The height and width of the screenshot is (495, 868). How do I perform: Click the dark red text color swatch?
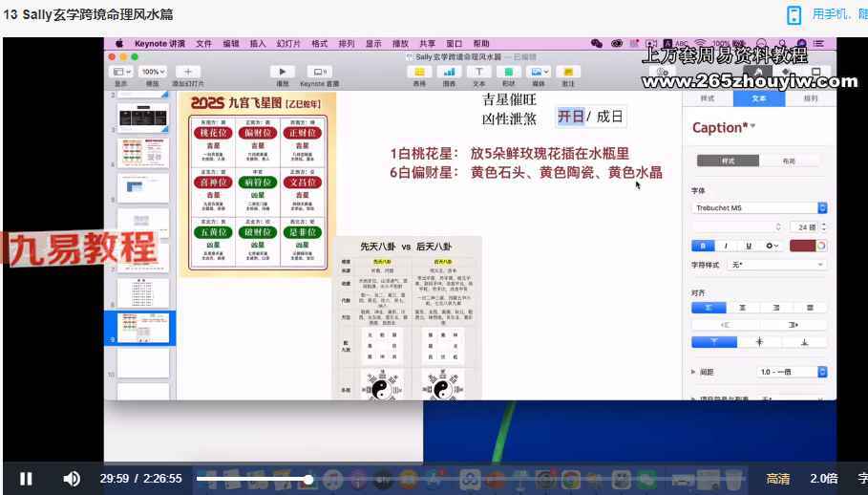pyautogui.click(x=803, y=246)
